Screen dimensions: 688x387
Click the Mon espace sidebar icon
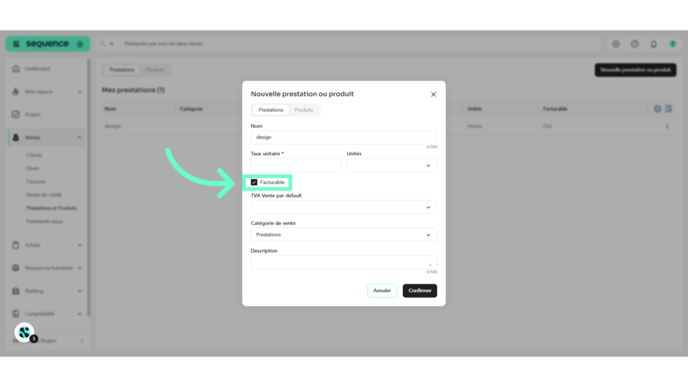[16, 92]
